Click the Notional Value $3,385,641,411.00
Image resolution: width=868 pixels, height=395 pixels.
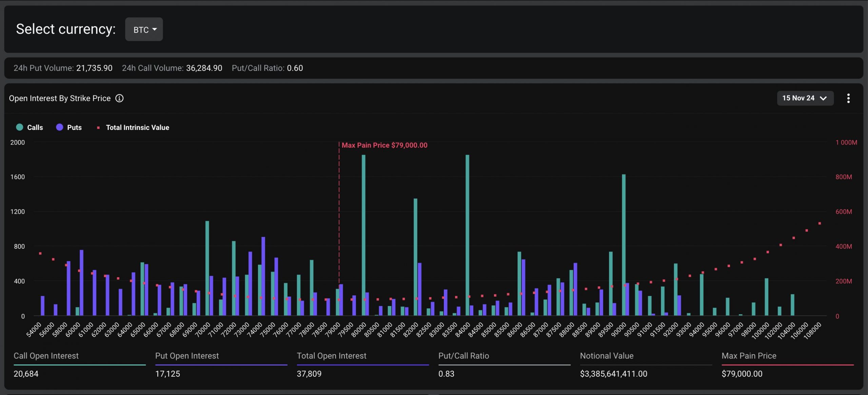[614, 374]
